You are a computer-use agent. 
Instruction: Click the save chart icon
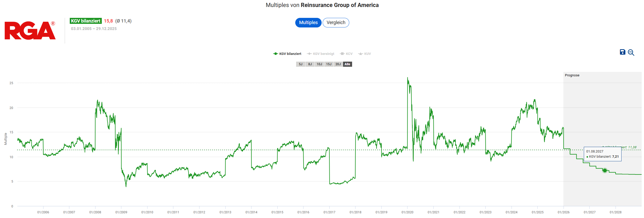coord(622,52)
